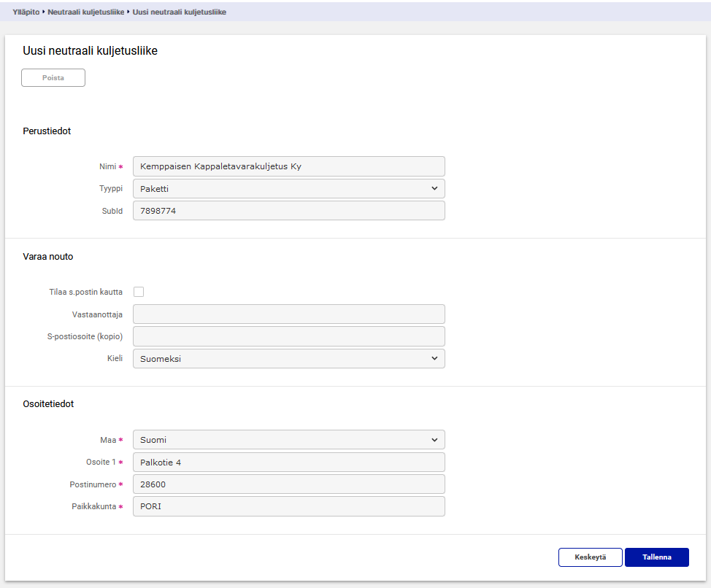Select the 'Uusi neutraali kuljetusliike' breadcrumb item
The width and height of the screenshot is (711, 588).
click(179, 12)
